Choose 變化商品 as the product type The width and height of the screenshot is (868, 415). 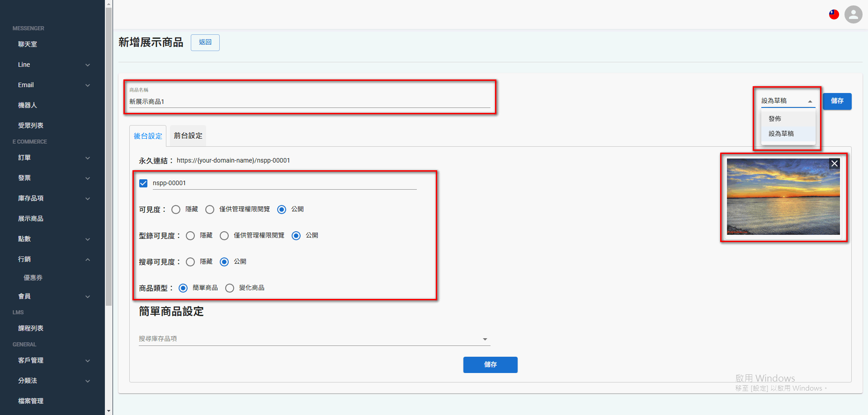click(230, 288)
